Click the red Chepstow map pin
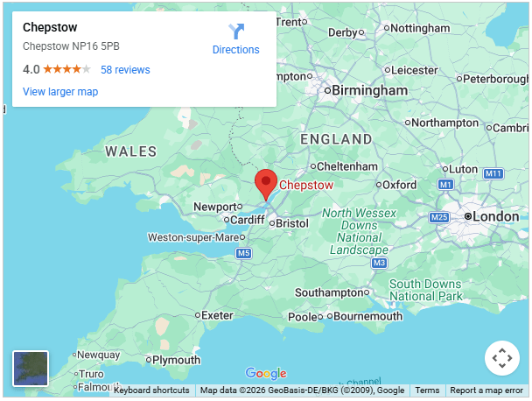Screen dimensions: 532x401 point(266,185)
